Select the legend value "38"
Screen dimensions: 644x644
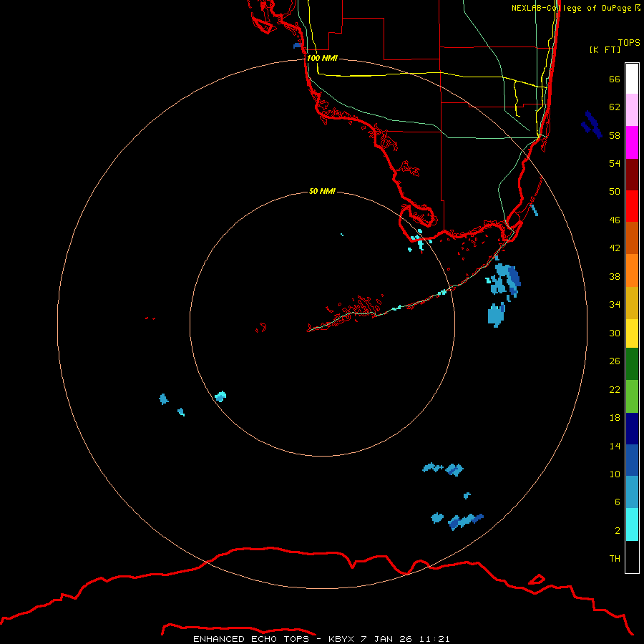[615, 276]
